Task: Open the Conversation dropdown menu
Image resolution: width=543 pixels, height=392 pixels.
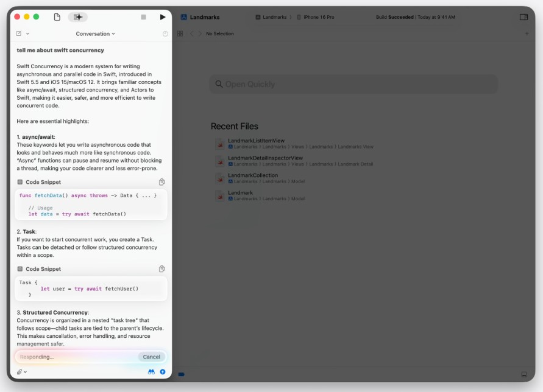Action: pyautogui.click(x=95, y=33)
